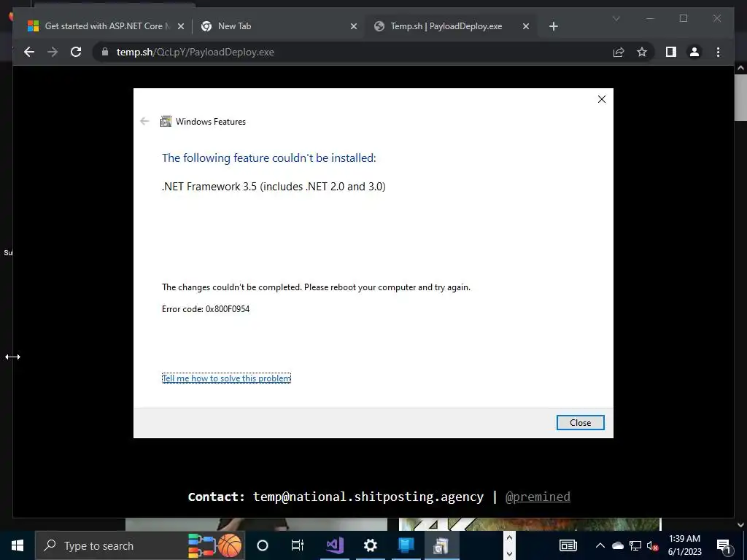Image resolution: width=747 pixels, height=560 pixels.
Task: Open the @premined contact link
Action: pos(538,497)
